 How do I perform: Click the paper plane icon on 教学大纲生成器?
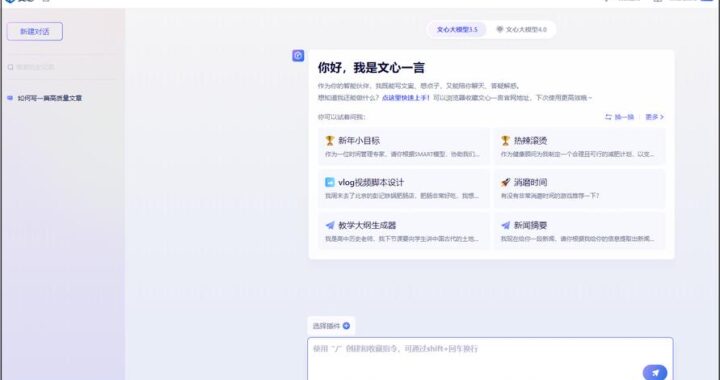pyautogui.click(x=330, y=225)
